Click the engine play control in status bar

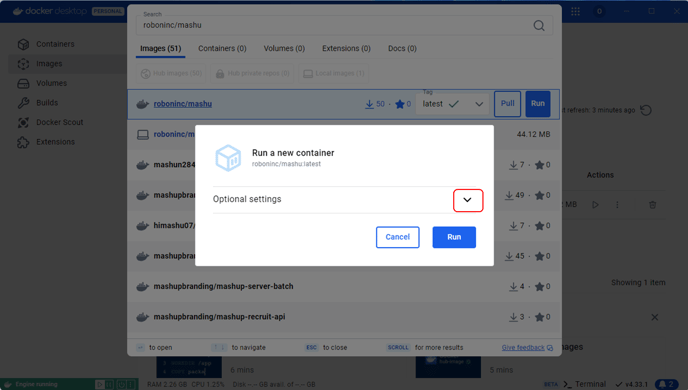tap(100, 385)
